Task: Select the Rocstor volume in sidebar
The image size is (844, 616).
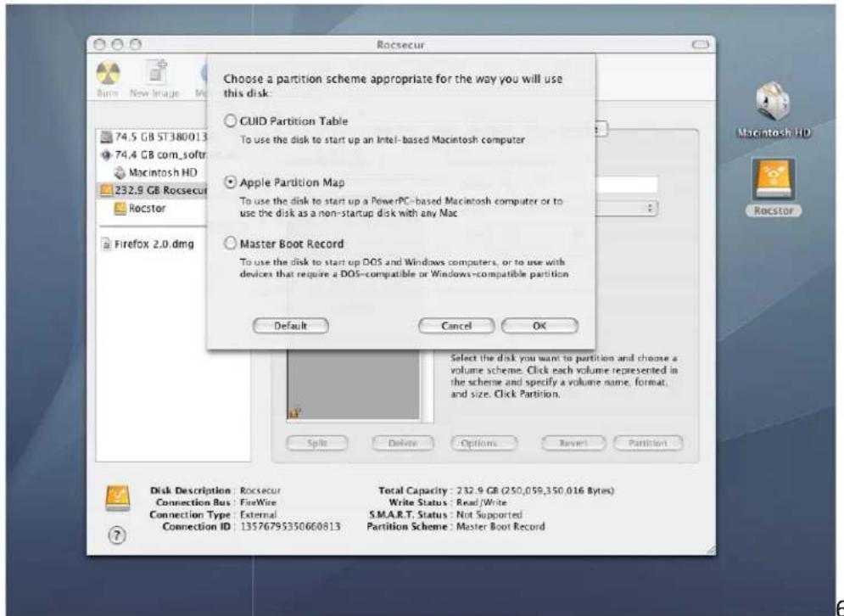Action: click(140, 208)
